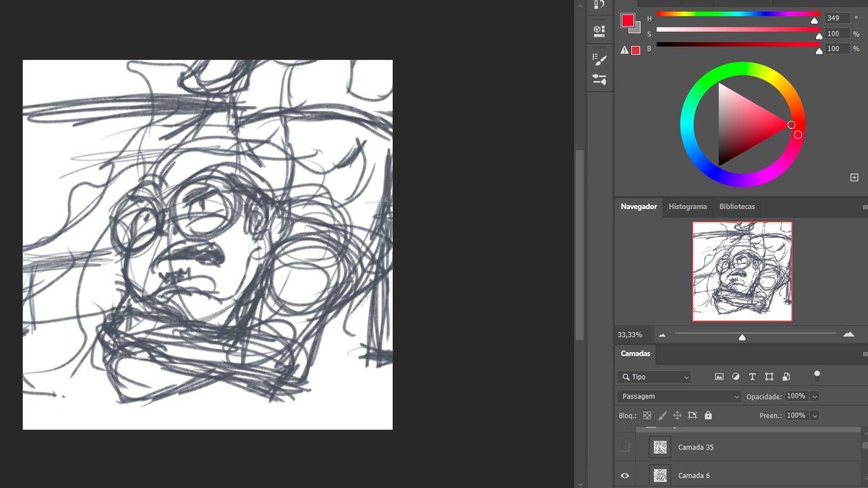Click the Brightness value field
The height and width of the screenshot is (488, 868).
pos(837,48)
